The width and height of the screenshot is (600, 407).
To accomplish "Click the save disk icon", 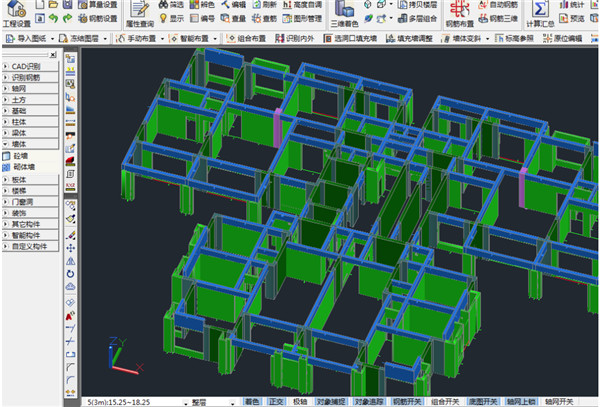I will pyautogui.click(x=67, y=5).
